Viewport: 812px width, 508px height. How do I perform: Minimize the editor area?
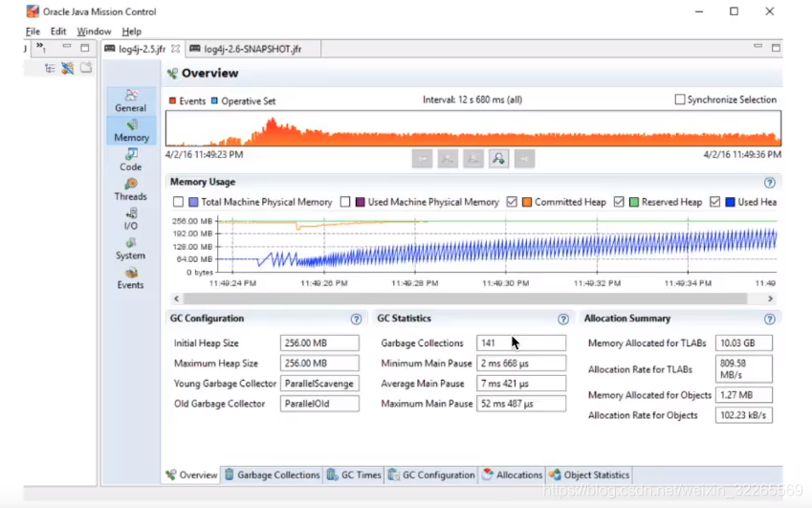757,47
